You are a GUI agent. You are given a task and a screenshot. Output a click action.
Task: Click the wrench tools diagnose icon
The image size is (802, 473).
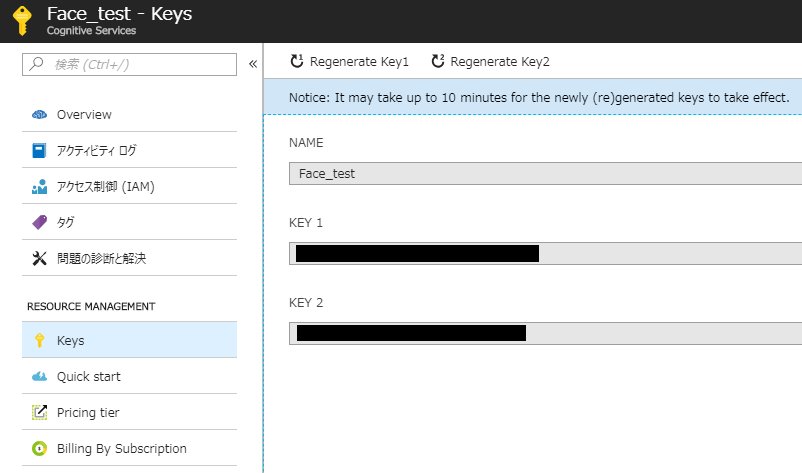pyautogui.click(x=39, y=258)
